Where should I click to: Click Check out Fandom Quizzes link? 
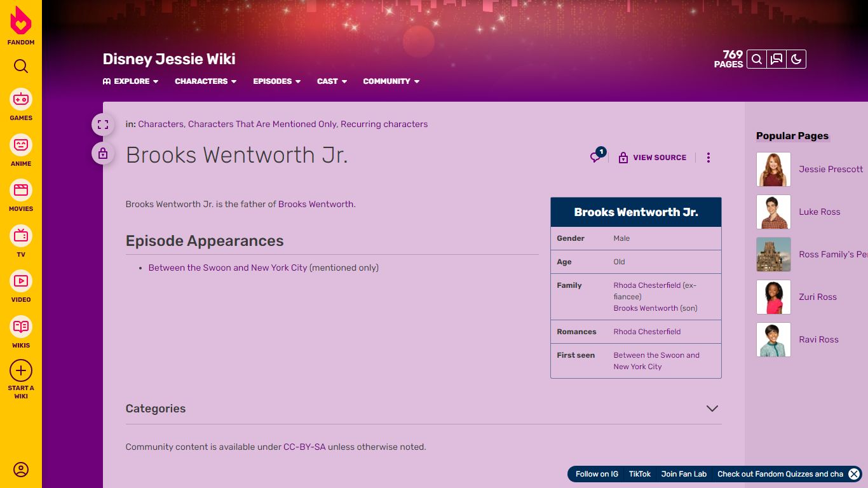[x=780, y=474]
